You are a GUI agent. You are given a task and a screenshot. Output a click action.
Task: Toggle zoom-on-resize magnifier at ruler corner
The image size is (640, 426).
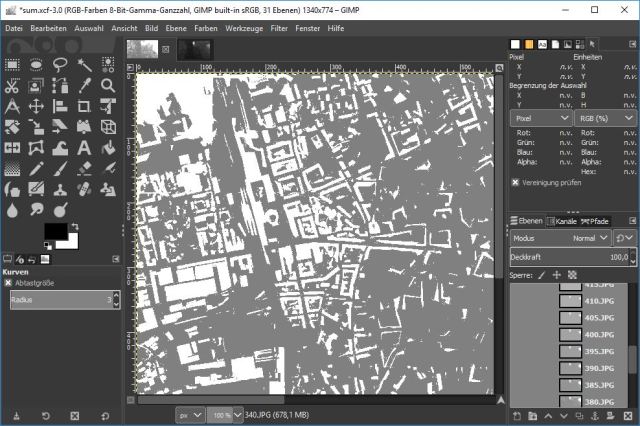499,68
